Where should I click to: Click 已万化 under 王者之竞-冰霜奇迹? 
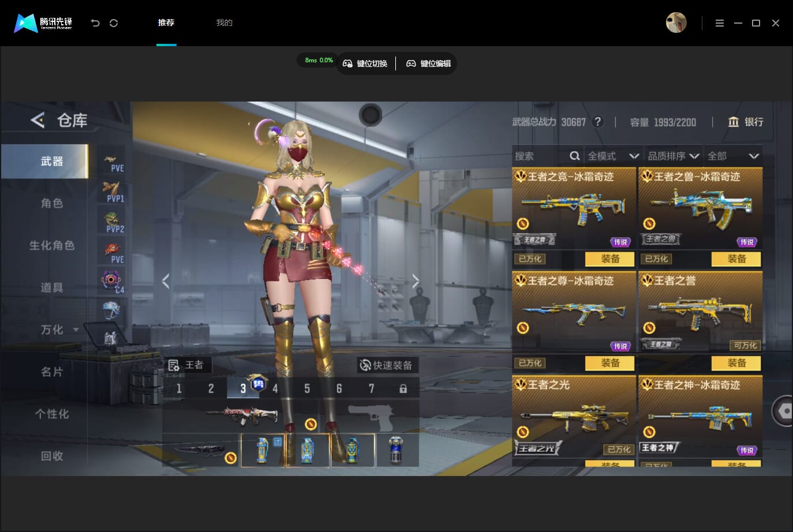[x=530, y=259]
